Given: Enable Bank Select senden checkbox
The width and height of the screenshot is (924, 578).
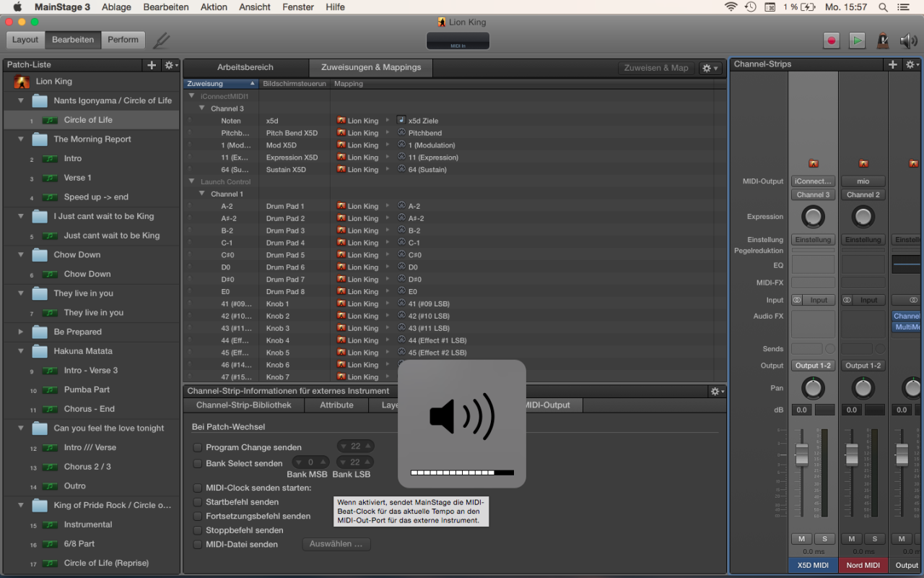Looking at the screenshot, I should coord(198,464).
